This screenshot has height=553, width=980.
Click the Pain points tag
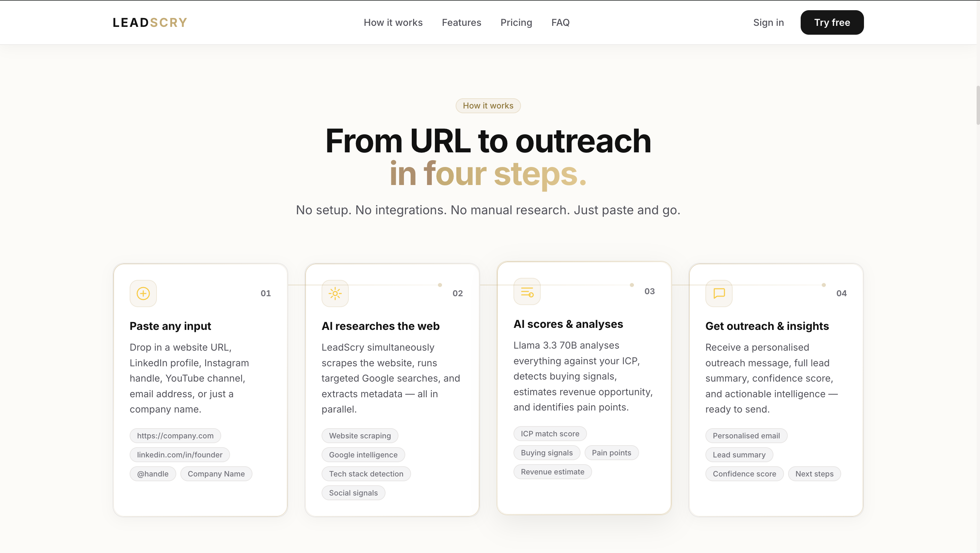tap(611, 453)
